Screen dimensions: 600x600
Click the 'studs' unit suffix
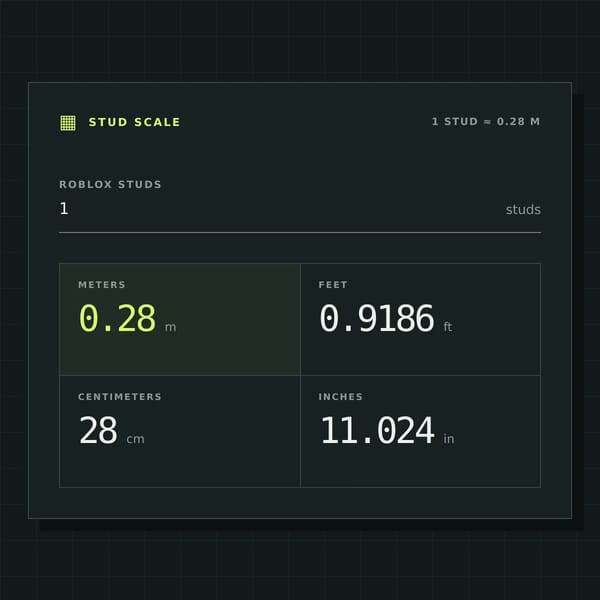pos(523,210)
